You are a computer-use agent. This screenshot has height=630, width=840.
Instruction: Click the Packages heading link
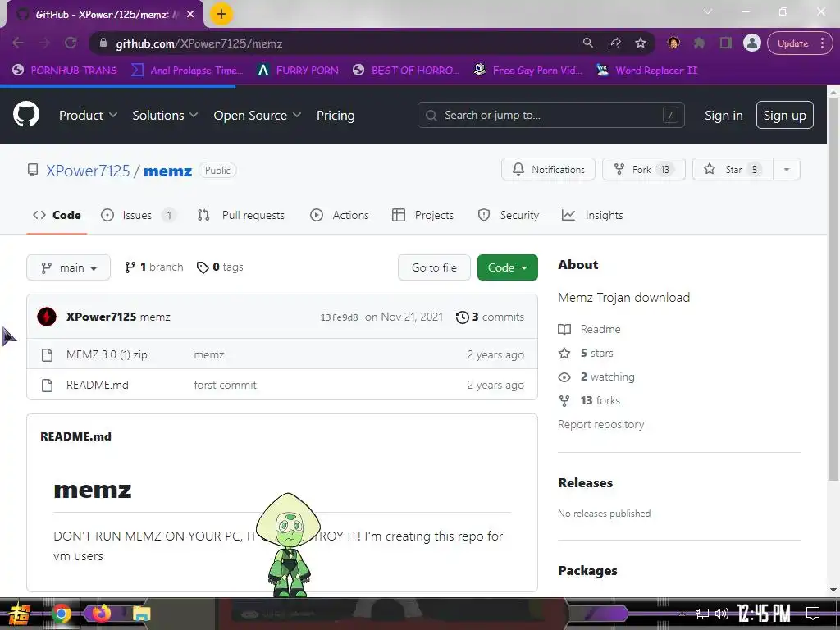click(x=587, y=571)
